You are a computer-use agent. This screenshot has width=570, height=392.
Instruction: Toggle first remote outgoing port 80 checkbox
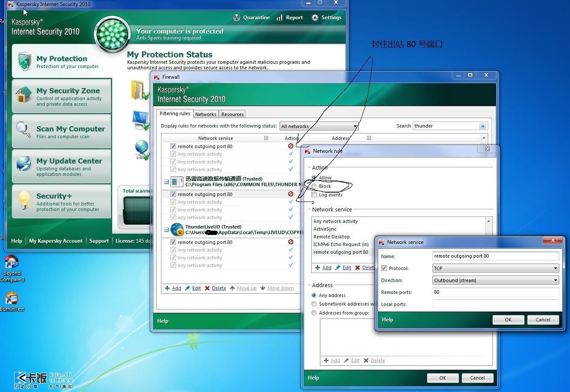point(173,146)
